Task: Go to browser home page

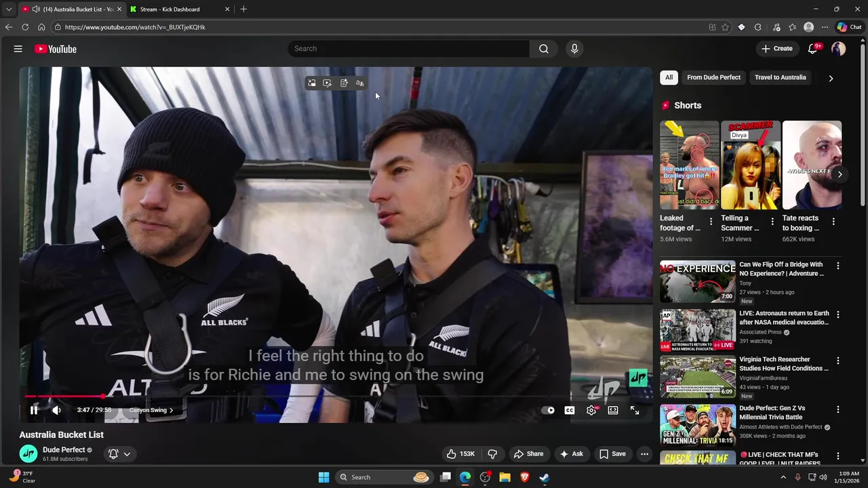Action: pyautogui.click(x=41, y=27)
